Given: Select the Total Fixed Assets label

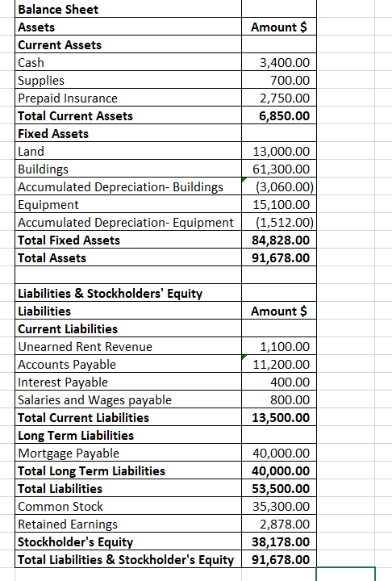Looking at the screenshot, I should (x=128, y=240).
